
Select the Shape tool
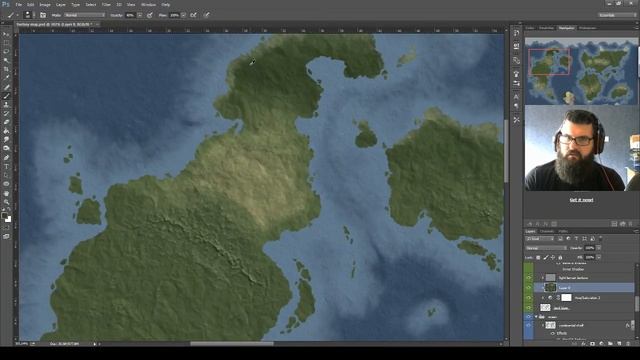pyautogui.click(x=6, y=184)
